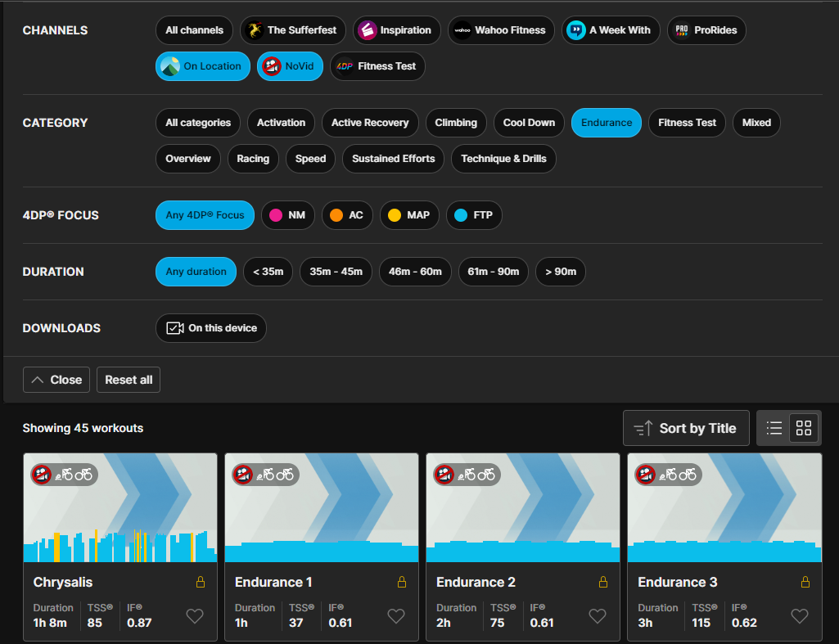Click the heart icon on Endurance 3
This screenshot has width=839, height=644.
pos(800,616)
